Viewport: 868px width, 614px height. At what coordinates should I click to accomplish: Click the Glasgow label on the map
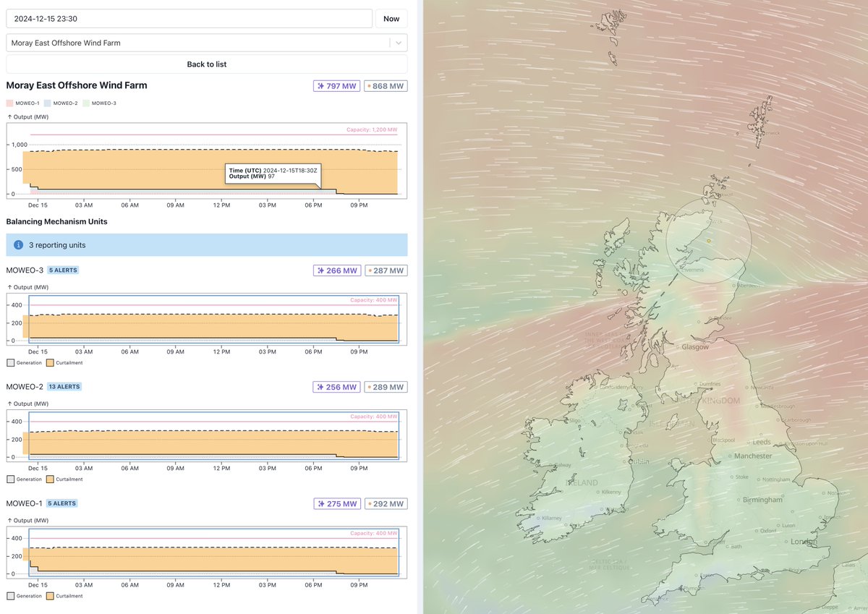point(695,347)
